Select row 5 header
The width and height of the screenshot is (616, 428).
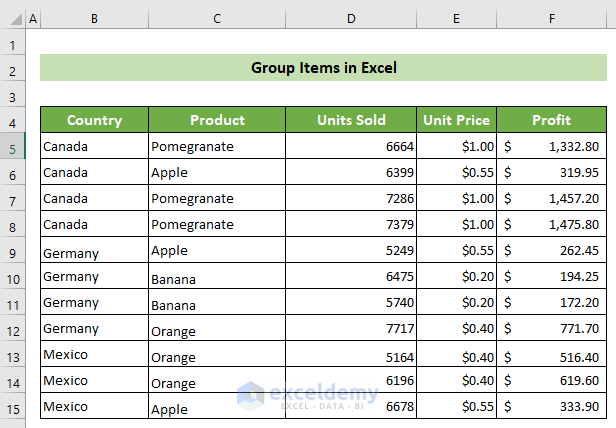13,149
